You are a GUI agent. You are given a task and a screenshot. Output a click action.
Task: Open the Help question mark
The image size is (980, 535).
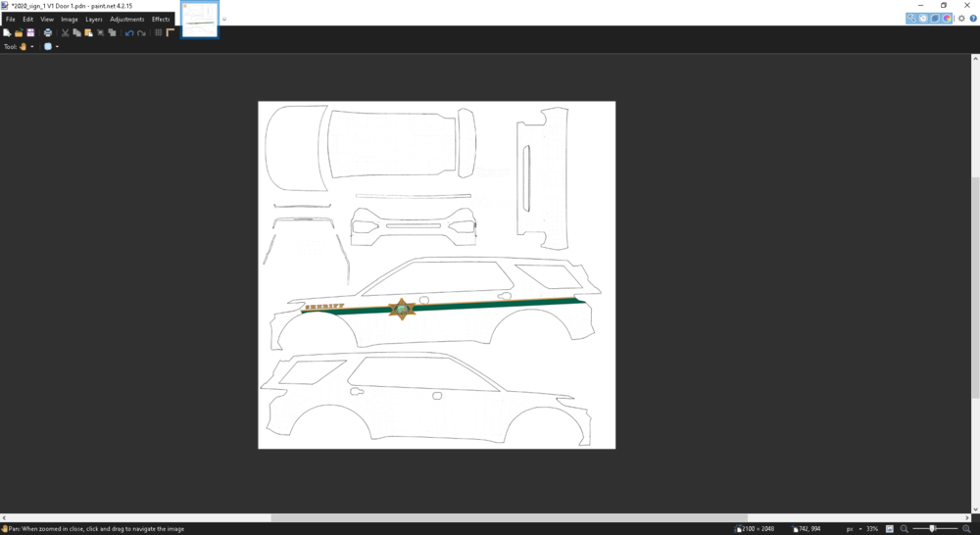973,19
